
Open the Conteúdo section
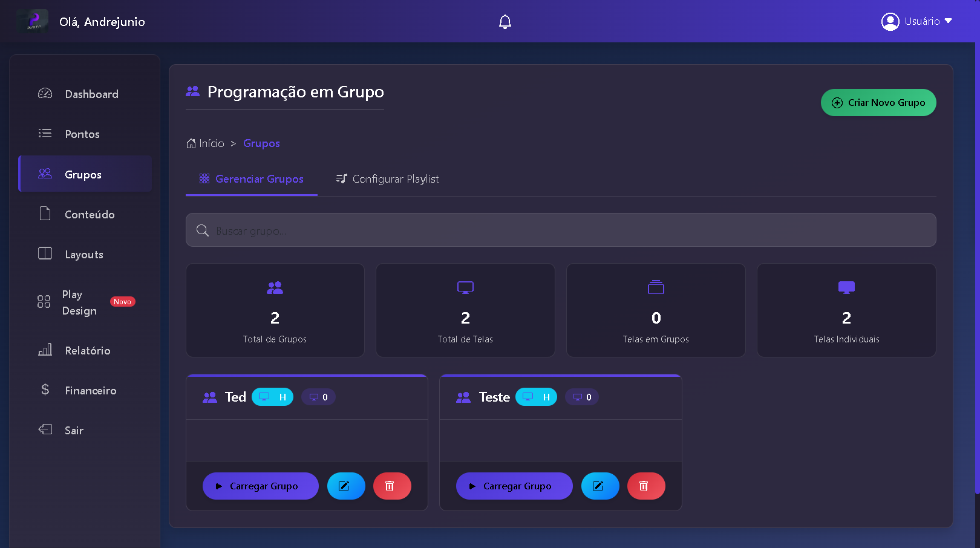90,214
